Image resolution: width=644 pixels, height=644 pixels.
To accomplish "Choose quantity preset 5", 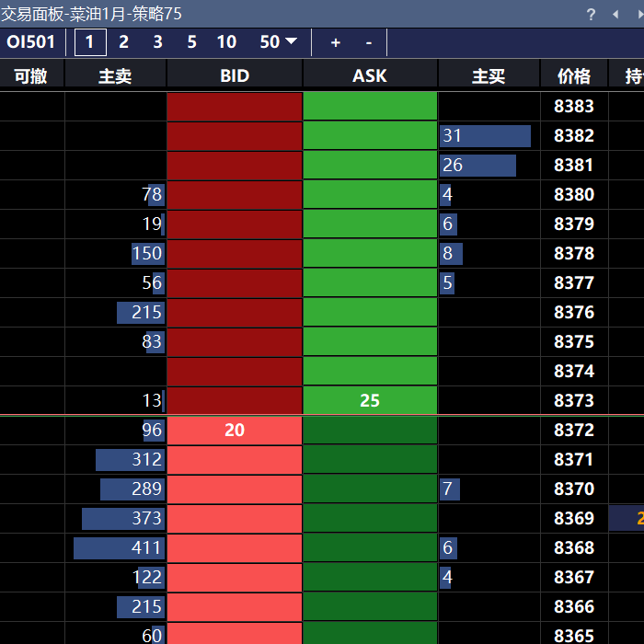I will [x=191, y=42].
